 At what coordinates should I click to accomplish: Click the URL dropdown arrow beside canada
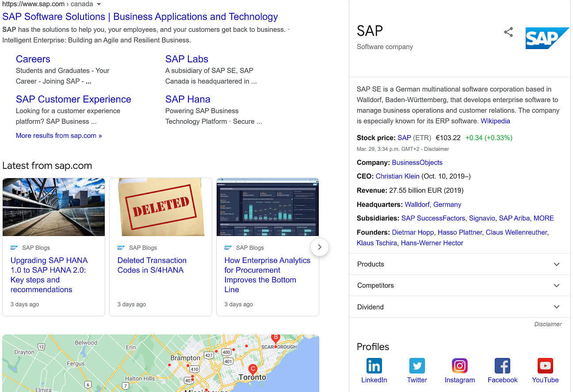[99, 4]
